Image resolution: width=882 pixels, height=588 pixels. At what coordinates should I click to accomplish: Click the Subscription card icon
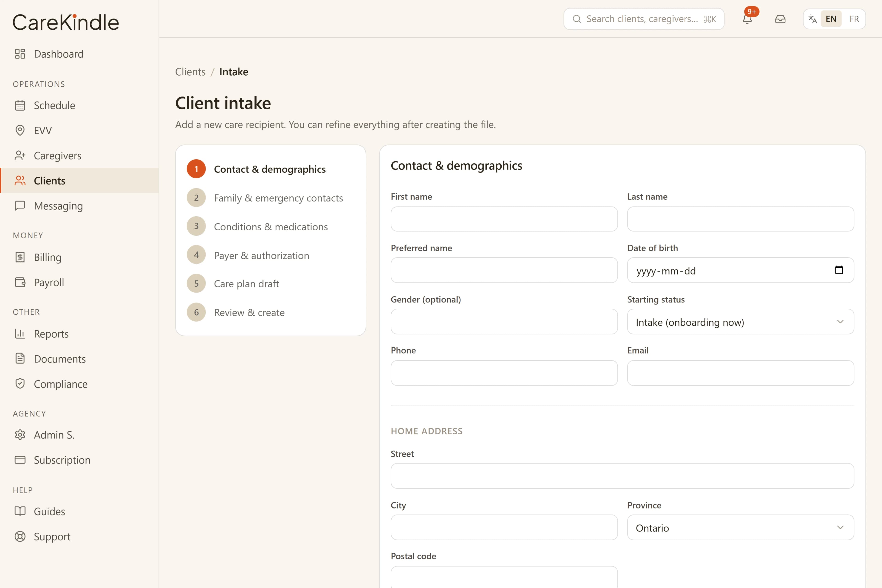click(x=20, y=460)
